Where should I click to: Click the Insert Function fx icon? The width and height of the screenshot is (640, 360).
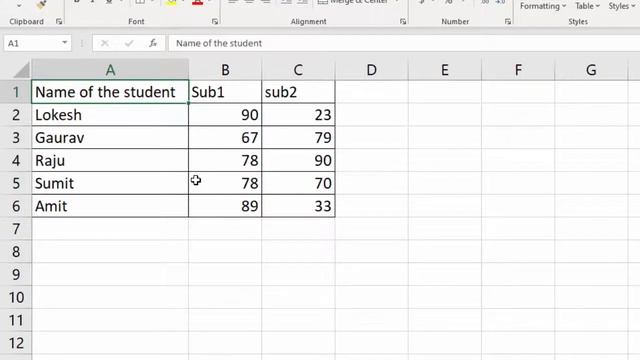pos(153,43)
